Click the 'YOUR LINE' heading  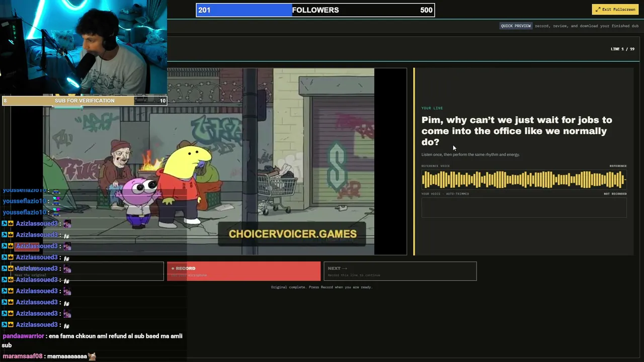pos(432,108)
